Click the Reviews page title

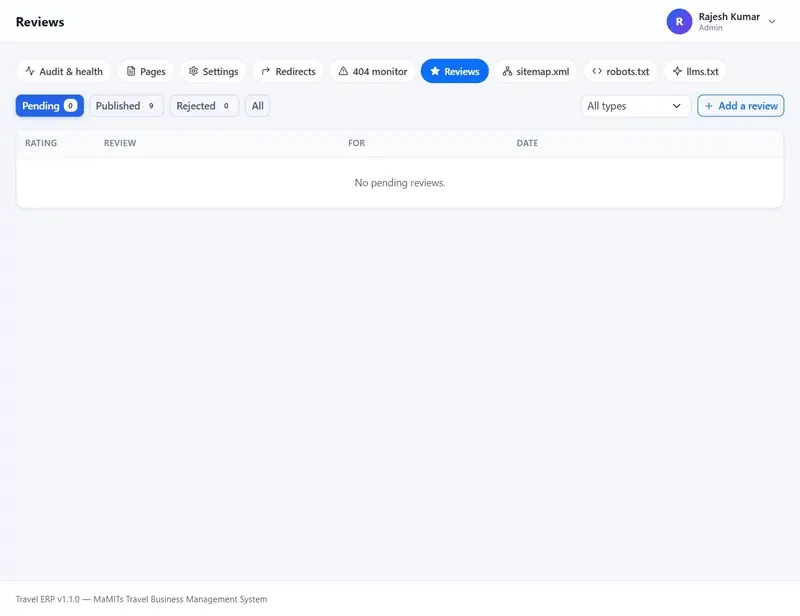[40, 22]
